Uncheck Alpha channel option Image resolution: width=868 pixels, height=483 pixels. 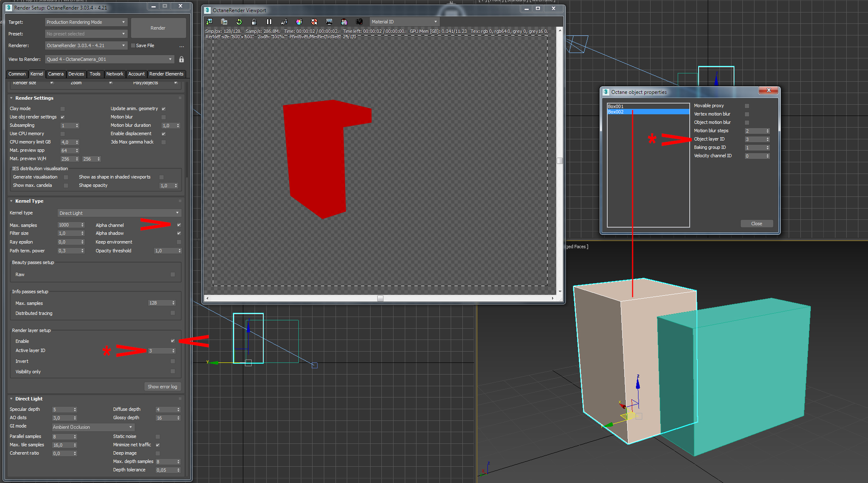179,225
